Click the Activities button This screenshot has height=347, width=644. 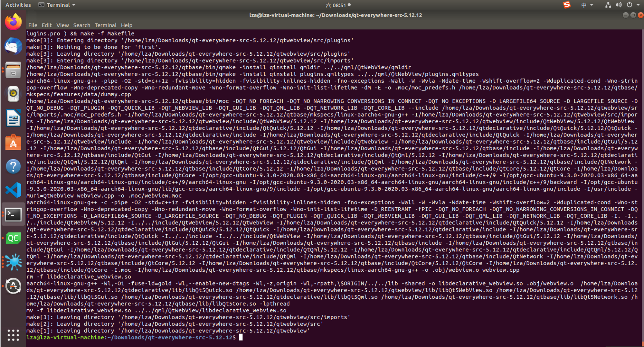point(18,5)
